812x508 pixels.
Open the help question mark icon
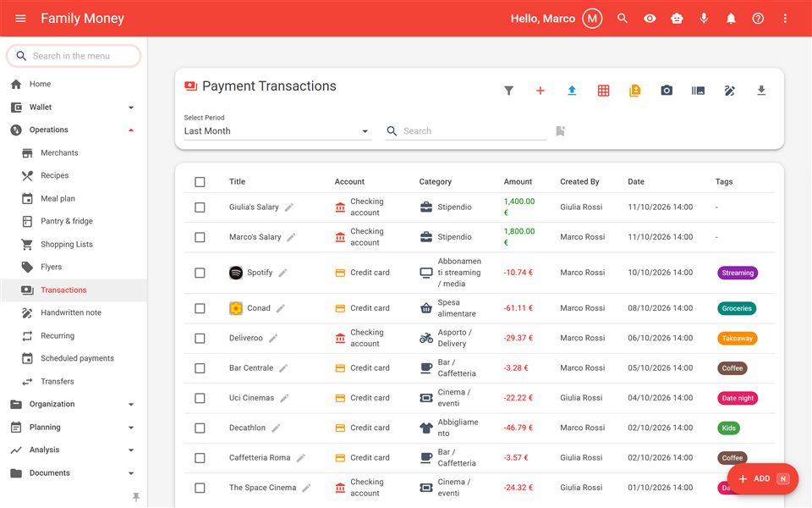[x=758, y=19]
